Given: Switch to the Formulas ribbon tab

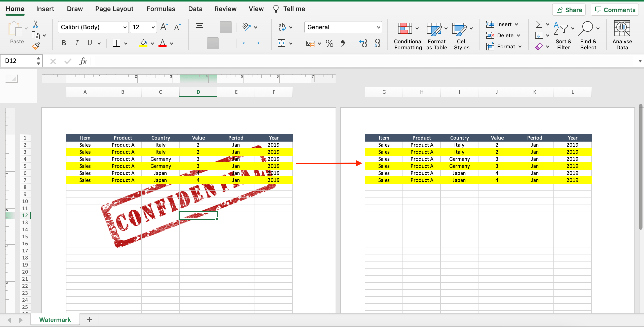Looking at the screenshot, I should (160, 9).
